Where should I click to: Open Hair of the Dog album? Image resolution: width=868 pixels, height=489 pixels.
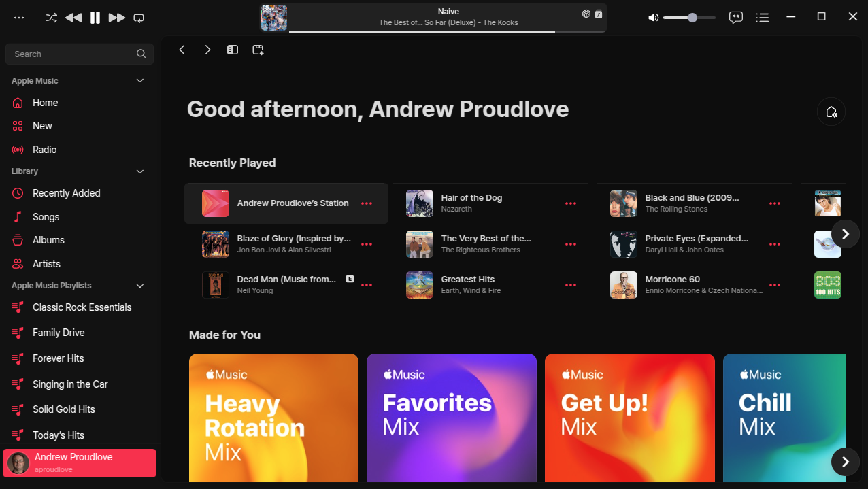[x=490, y=203]
